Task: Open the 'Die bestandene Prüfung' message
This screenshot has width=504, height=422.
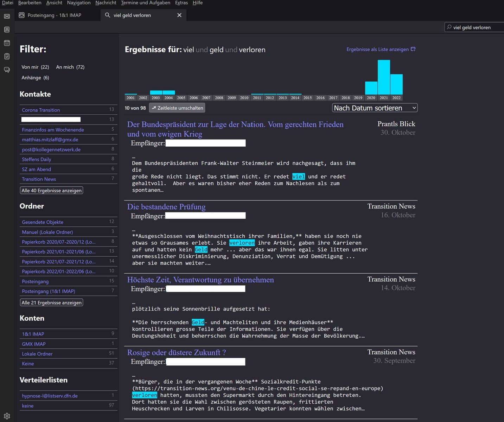Action: coord(166,207)
